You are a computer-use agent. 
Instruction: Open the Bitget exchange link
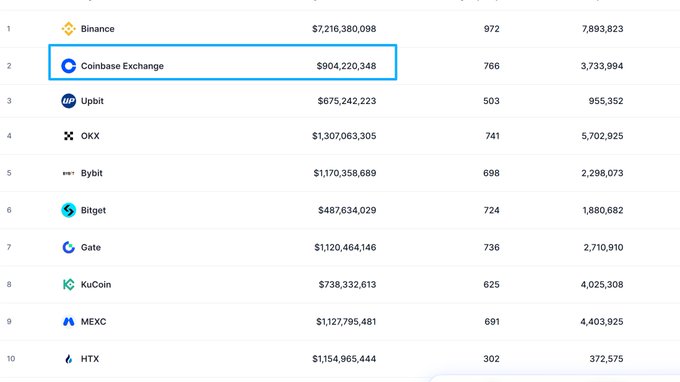point(93,210)
